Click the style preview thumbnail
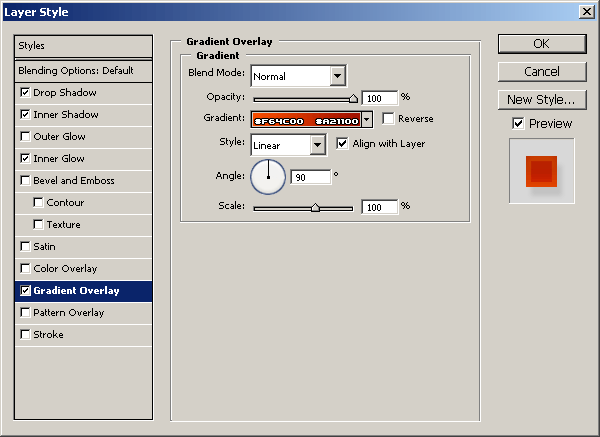The width and height of the screenshot is (600, 437). point(541,171)
